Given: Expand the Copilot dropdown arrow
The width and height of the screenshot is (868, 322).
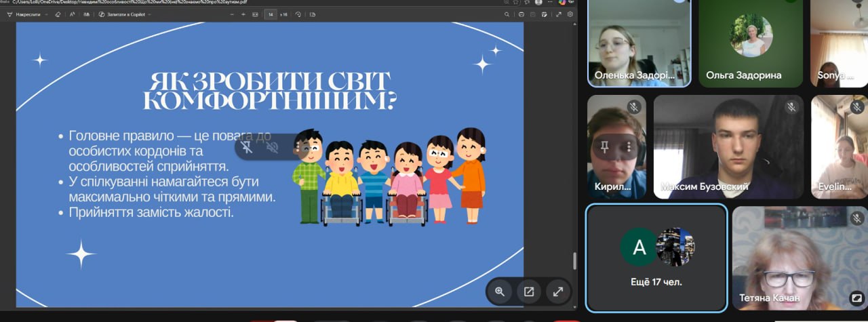Looking at the screenshot, I should click(149, 14).
